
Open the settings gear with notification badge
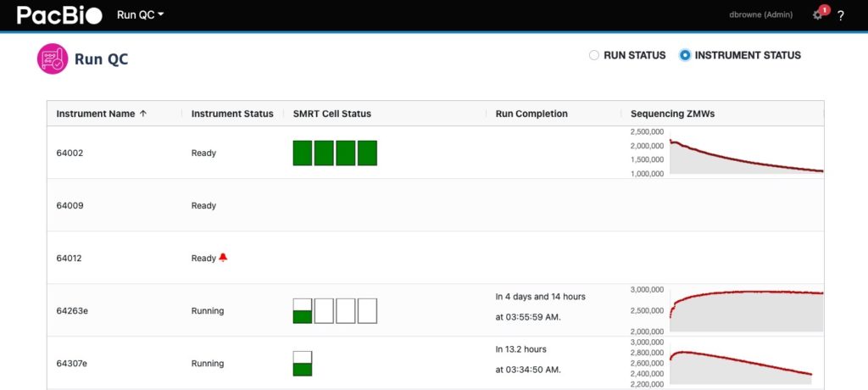point(818,15)
